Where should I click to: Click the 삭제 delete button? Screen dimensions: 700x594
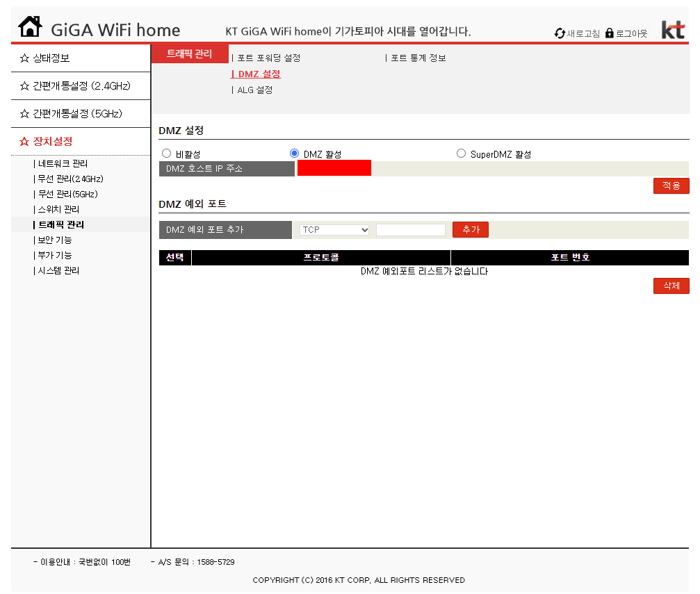[671, 286]
